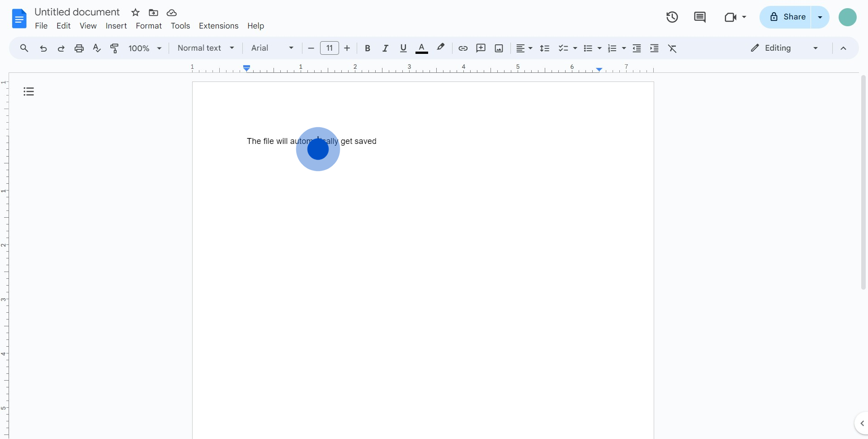This screenshot has height=439, width=868.
Task: Increase font size plus button
Action: tap(347, 48)
